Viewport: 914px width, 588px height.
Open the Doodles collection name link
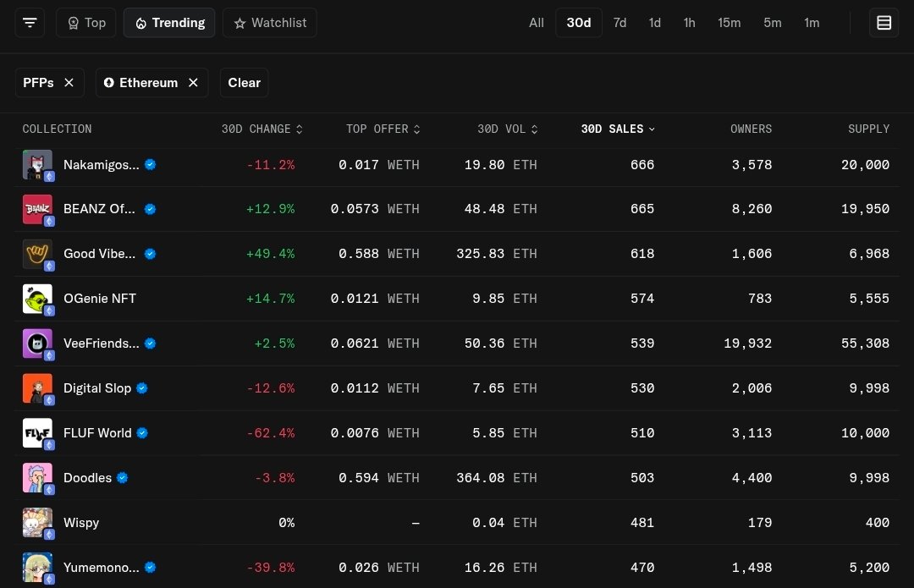pos(87,478)
